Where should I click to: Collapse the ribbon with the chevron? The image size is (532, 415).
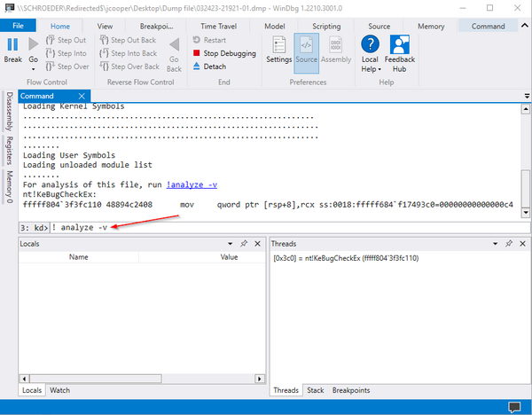pyautogui.click(x=525, y=26)
